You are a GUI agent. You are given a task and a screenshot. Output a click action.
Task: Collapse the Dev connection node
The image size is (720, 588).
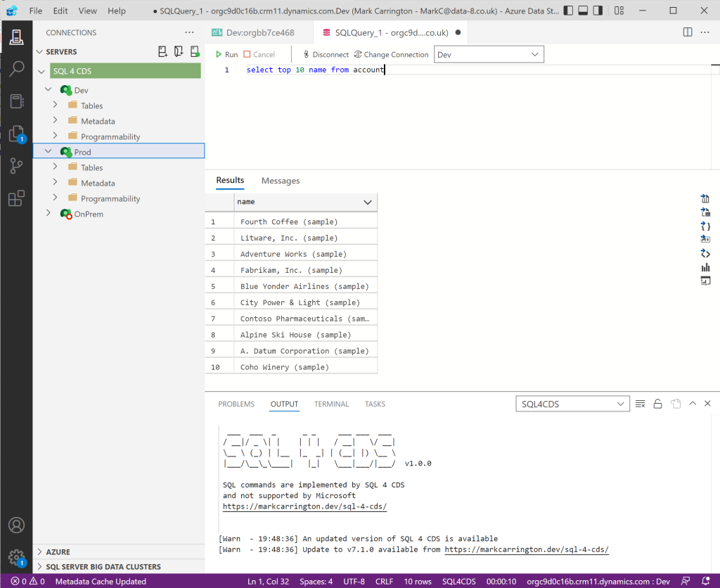point(49,89)
